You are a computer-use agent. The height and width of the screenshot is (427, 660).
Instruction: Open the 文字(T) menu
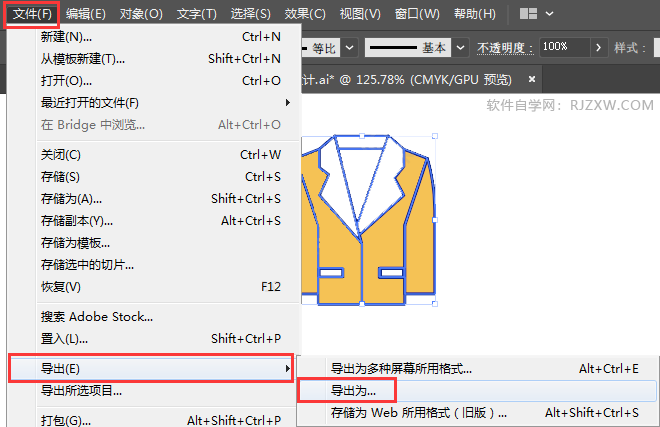point(197,14)
